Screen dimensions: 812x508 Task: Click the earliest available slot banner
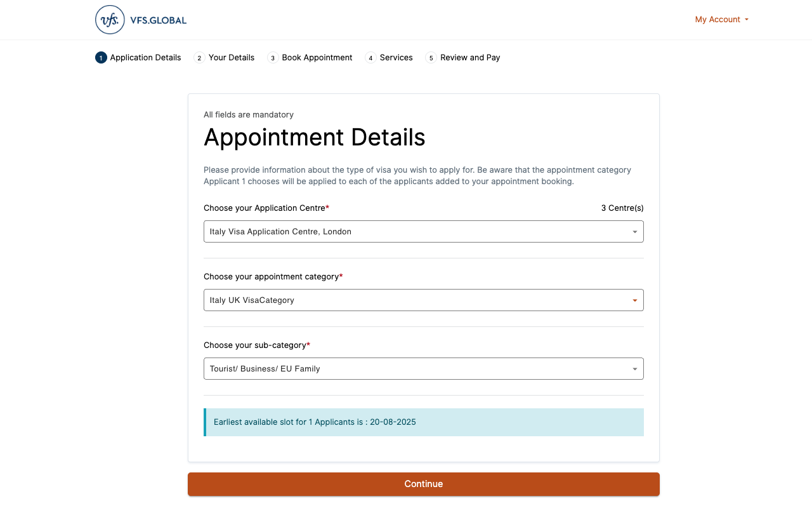[423, 422]
